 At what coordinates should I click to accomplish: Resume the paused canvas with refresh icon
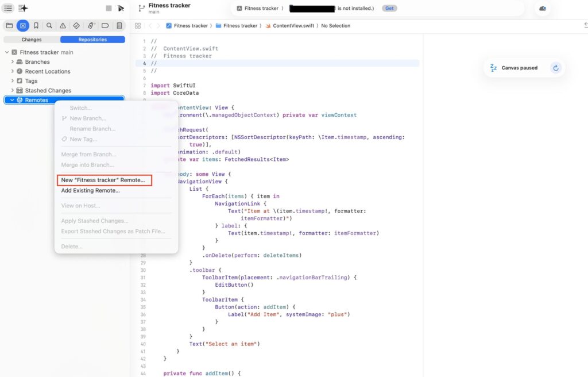[x=555, y=68]
